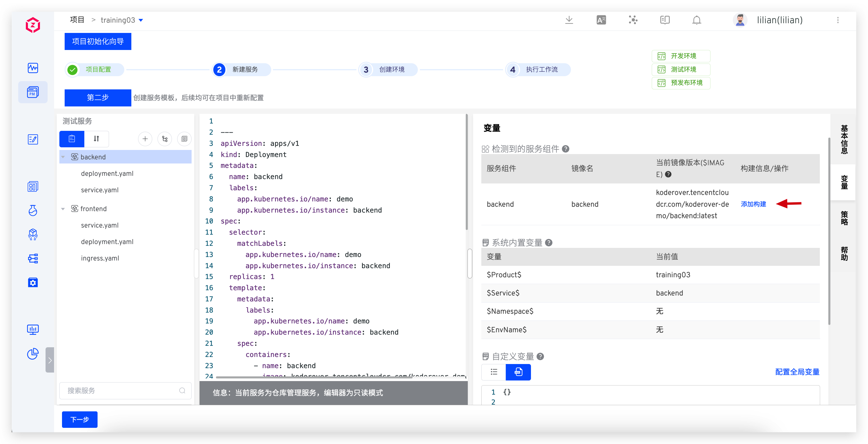This screenshot has width=868, height=444.
Task: Select frontend service.yaml file
Action: pyautogui.click(x=100, y=225)
